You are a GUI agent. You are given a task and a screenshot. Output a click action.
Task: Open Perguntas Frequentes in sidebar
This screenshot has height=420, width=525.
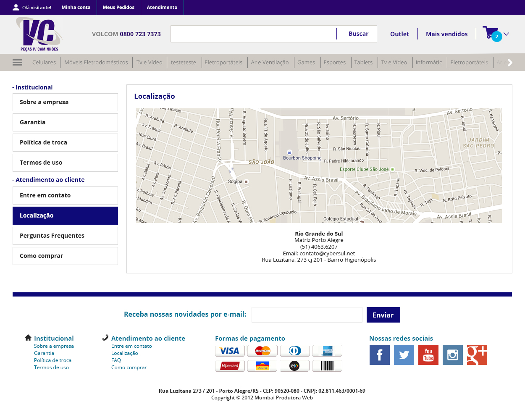[x=65, y=236]
